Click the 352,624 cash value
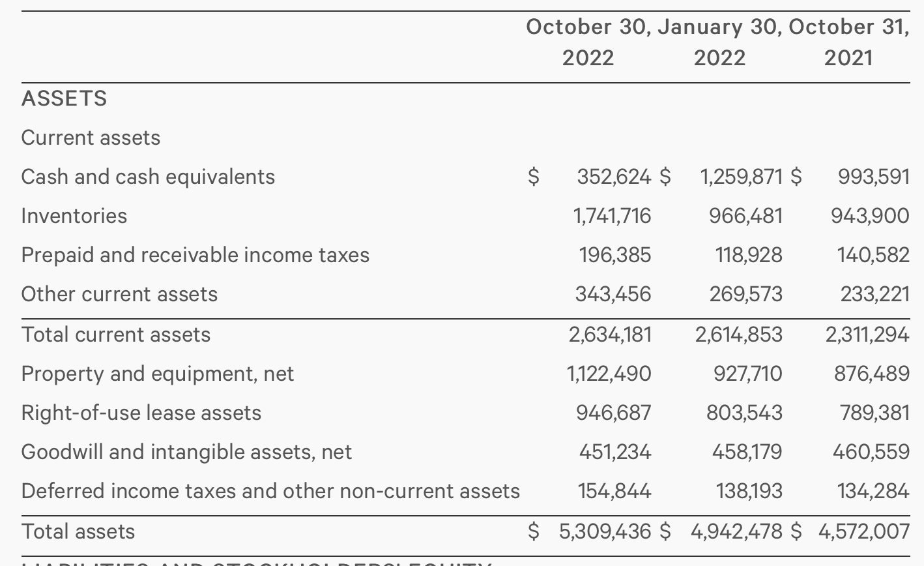Image resolution: width=924 pixels, height=566 pixels. tap(614, 177)
